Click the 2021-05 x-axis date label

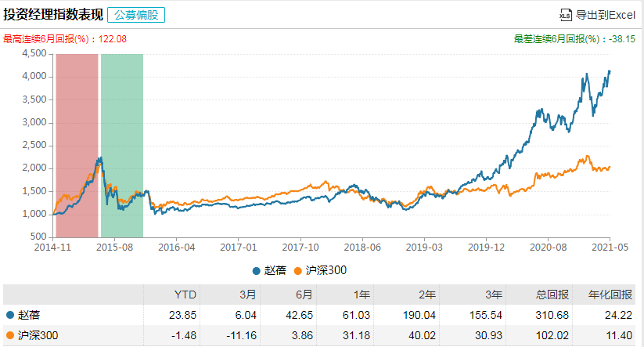610,246
